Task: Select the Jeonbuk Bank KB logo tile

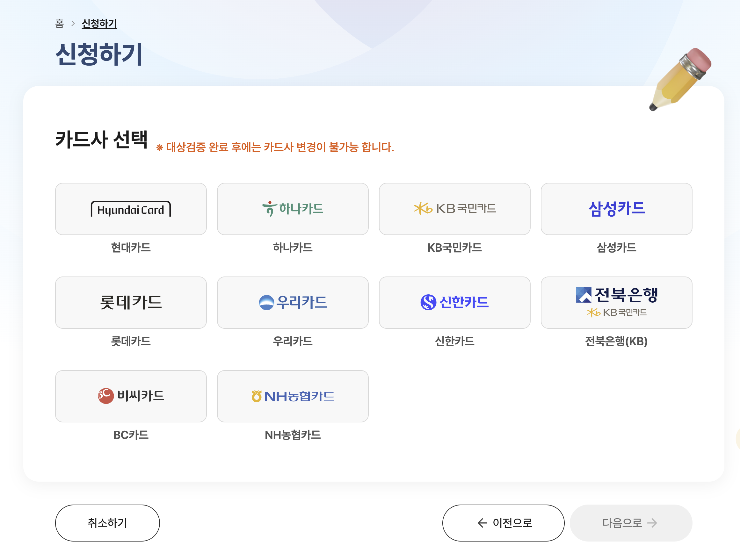Action: [x=616, y=303]
